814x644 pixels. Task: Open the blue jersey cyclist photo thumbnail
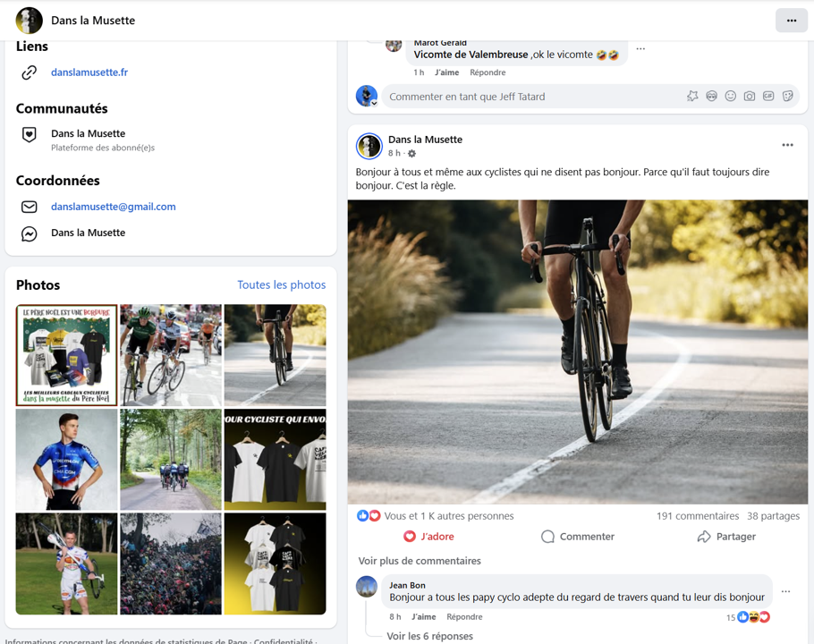pyautogui.click(x=66, y=460)
